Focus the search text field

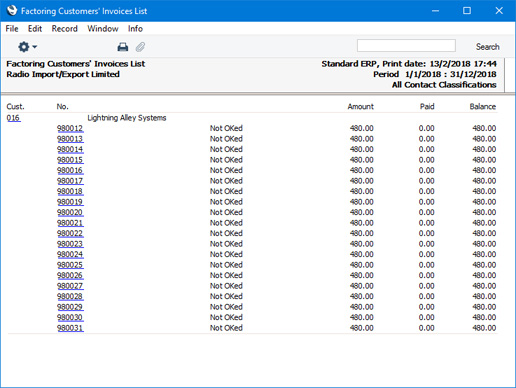[x=406, y=46]
